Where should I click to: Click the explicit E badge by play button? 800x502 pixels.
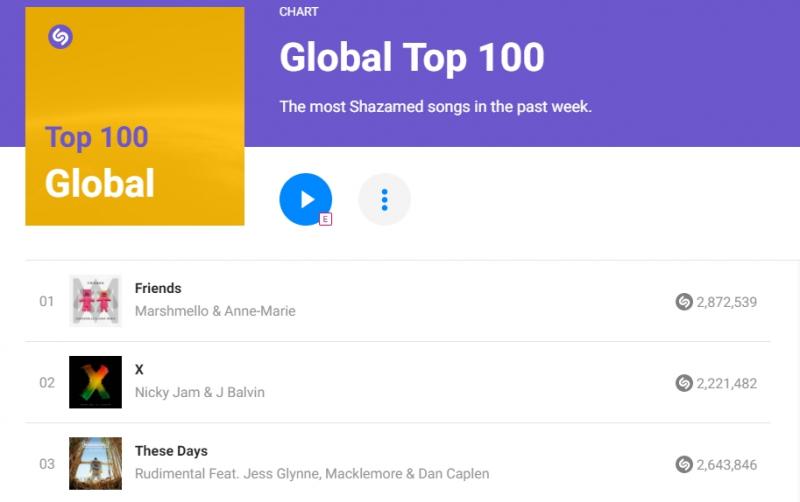(325, 219)
